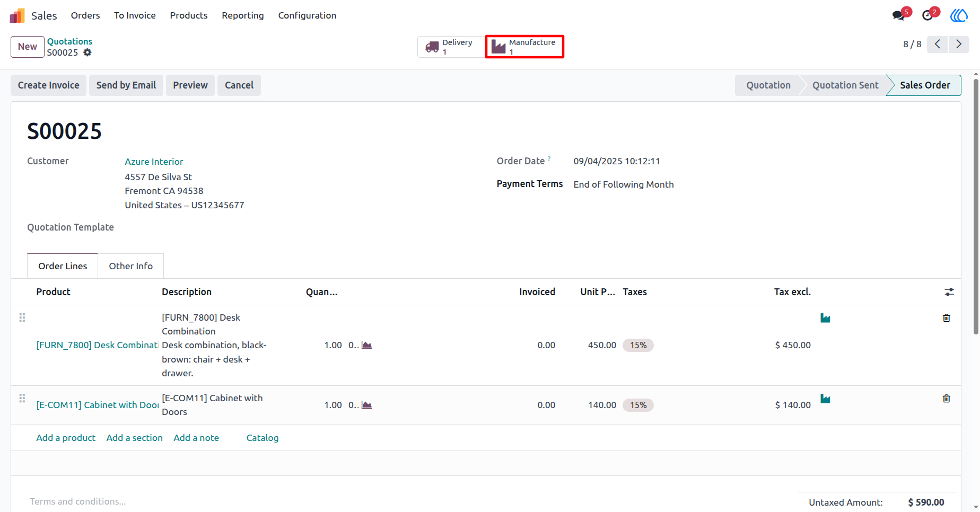Open the gear actions menu beside S00025

click(x=87, y=52)
